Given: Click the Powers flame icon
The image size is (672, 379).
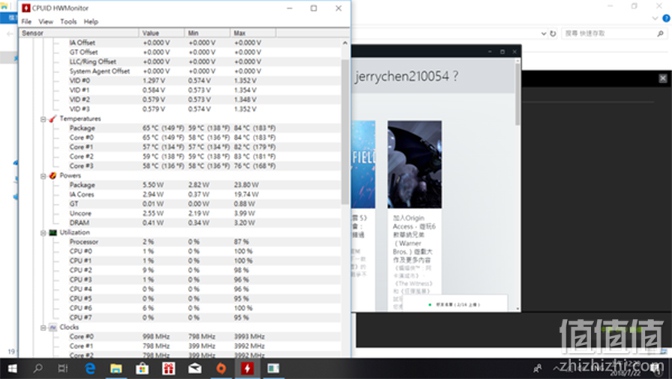Looking at the screenshot, I should [x=53, y=176].
